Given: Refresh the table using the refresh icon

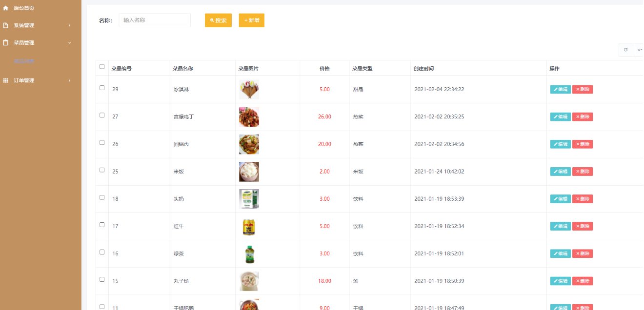Looking at the screenshot, I should [625, 50].
